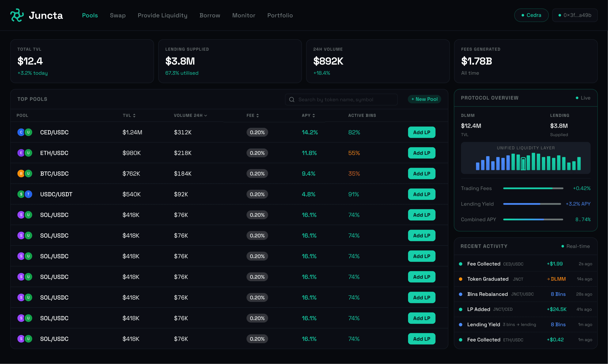The image size is (608, 364).
Task: Open the Portfolio tab
Action: tap(280, 15)
